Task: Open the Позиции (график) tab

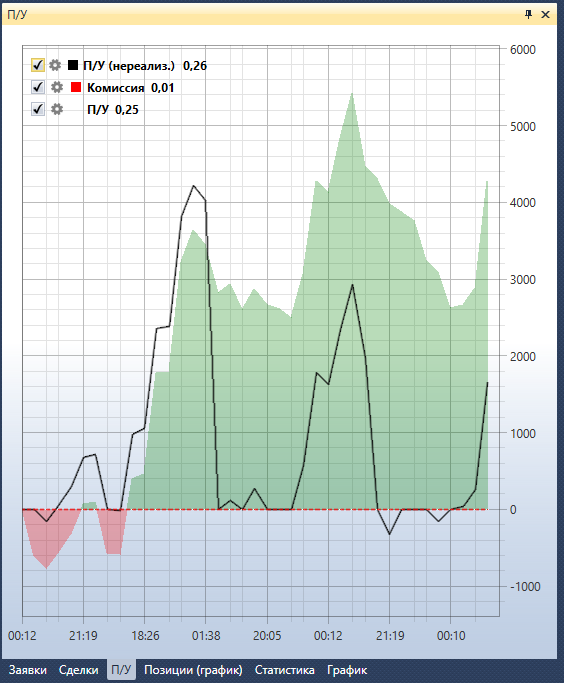Action: click(193, 670)
